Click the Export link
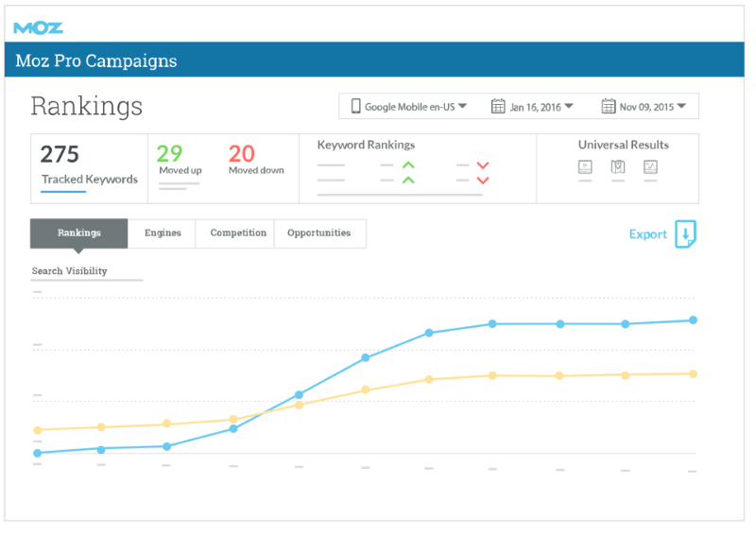Image resolution: width=756 pixels, height=535 pixels. (648, 234)
